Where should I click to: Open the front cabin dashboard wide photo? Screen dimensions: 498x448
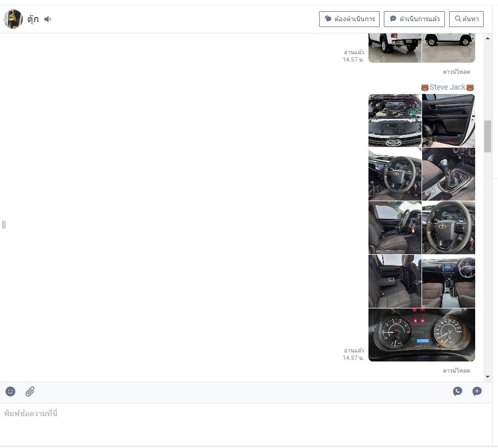[x=449, y=281]
